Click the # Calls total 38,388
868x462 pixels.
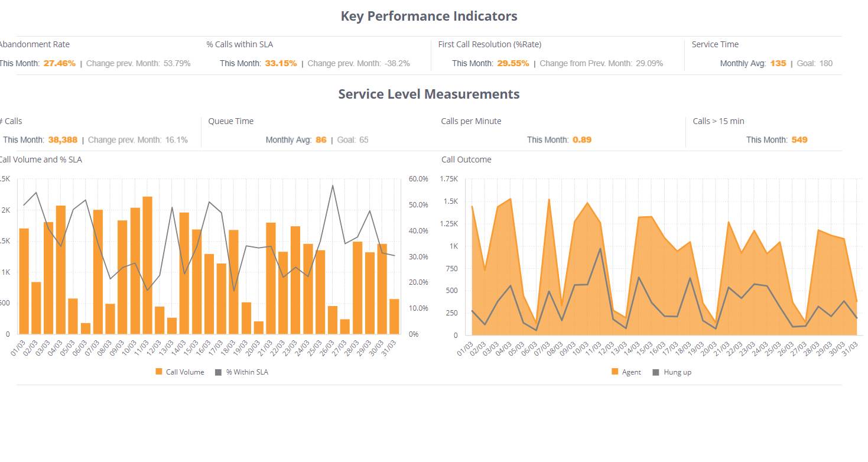[63, 140]
